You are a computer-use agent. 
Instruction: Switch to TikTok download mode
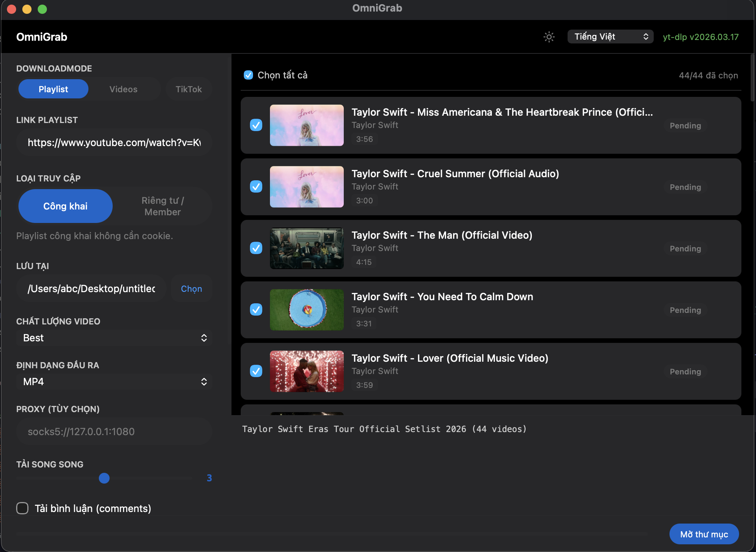point(188,89)
